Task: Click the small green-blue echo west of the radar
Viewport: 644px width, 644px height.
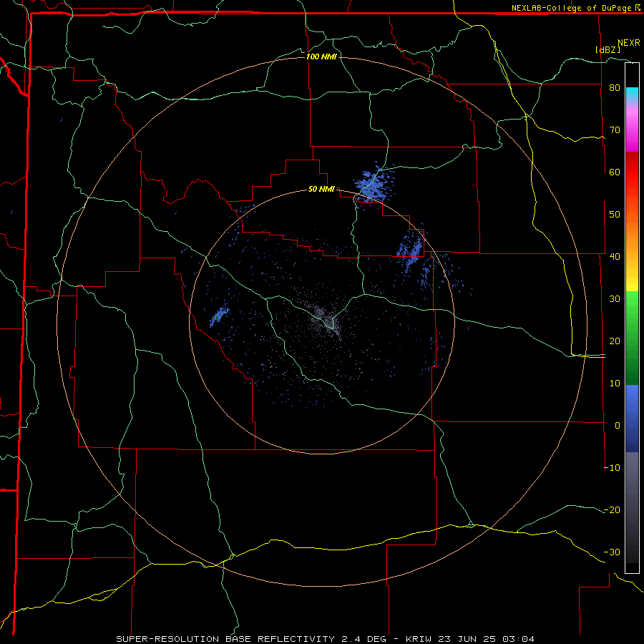Action: (218, 317)
